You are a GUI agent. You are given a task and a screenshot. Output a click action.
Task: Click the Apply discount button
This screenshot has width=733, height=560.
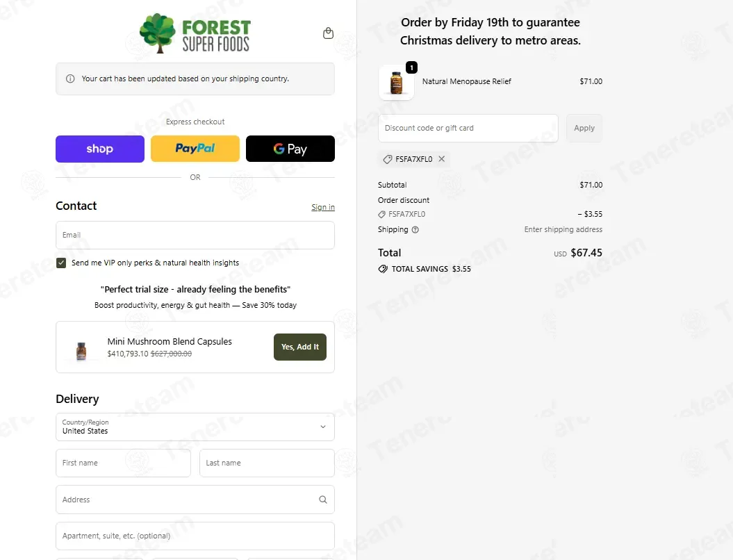click(584, 128)
